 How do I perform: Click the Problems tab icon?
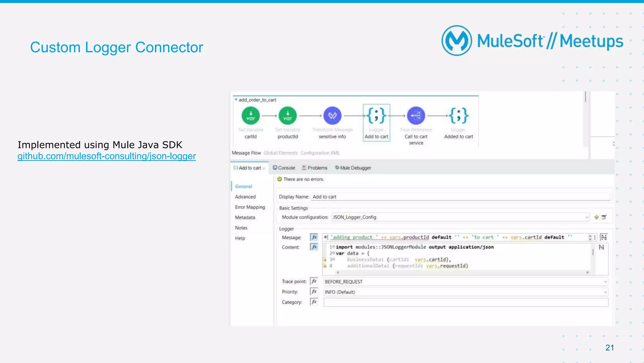pos(304,168)
